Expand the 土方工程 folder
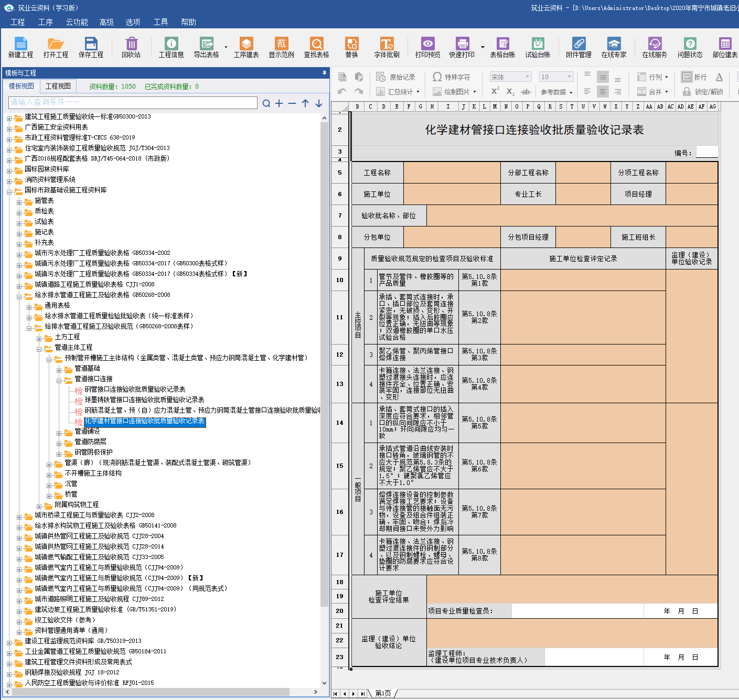Screen dimensions: 739x700 pyautogui.click(x=39, y=339)
